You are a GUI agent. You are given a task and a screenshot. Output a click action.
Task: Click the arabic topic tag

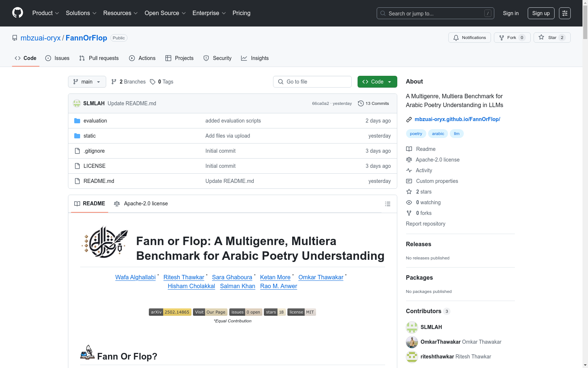tap(438, 134)
